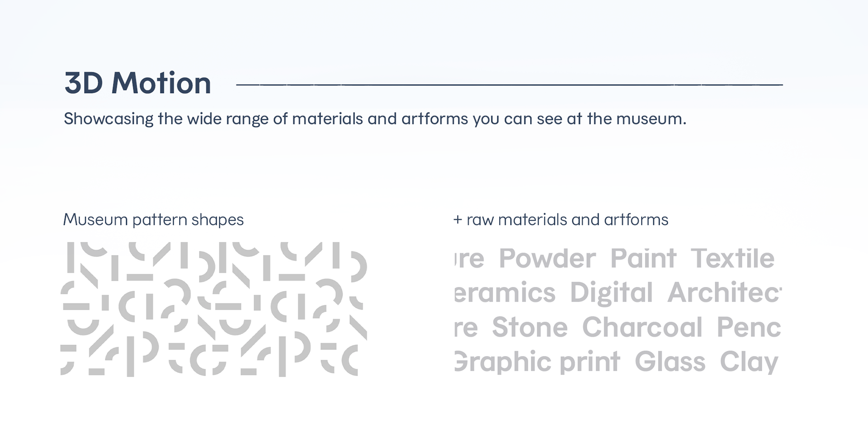Click the museum pattern shapes graphic

point(213,309)
